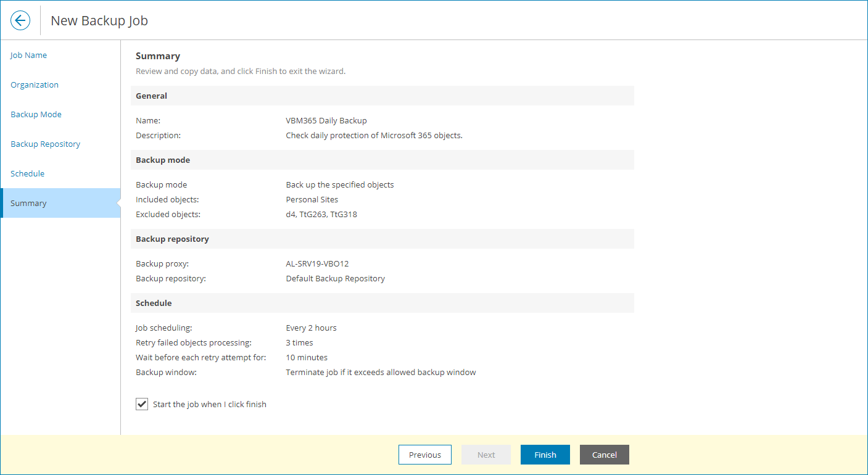The height and width of the screenshot is (475, 868).
Task: Click the back arrow in the header
Action: (x=20, y=20)
